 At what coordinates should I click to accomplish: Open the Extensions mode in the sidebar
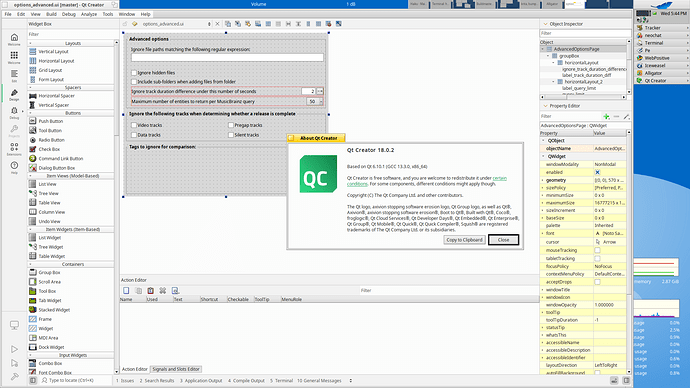pyautogui.click(x=14, y=149)
